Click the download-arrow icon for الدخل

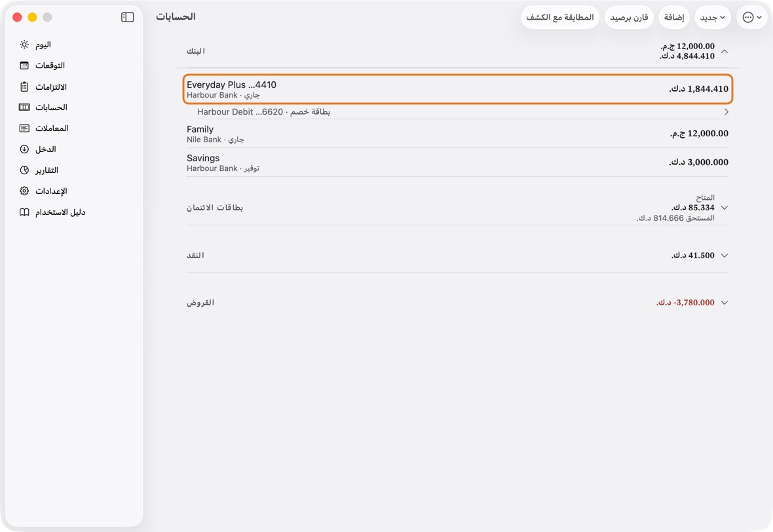coord(24,149)
